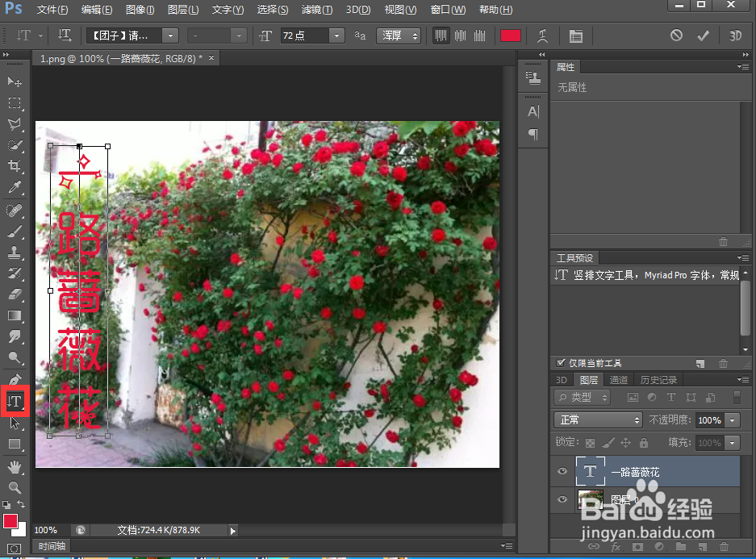Select the Eyedropper tool
Viewport: 756px width, 559px height.
pyautogui.click(x=15, y=187)
